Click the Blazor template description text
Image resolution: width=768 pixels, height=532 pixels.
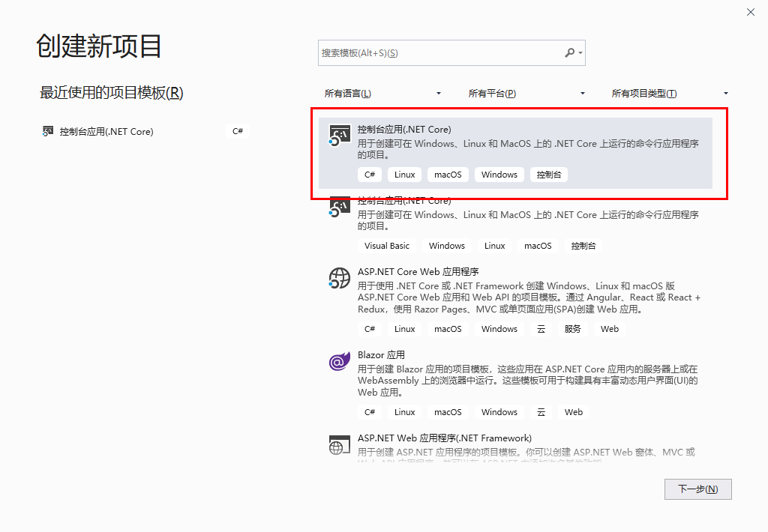pos(527,381)
